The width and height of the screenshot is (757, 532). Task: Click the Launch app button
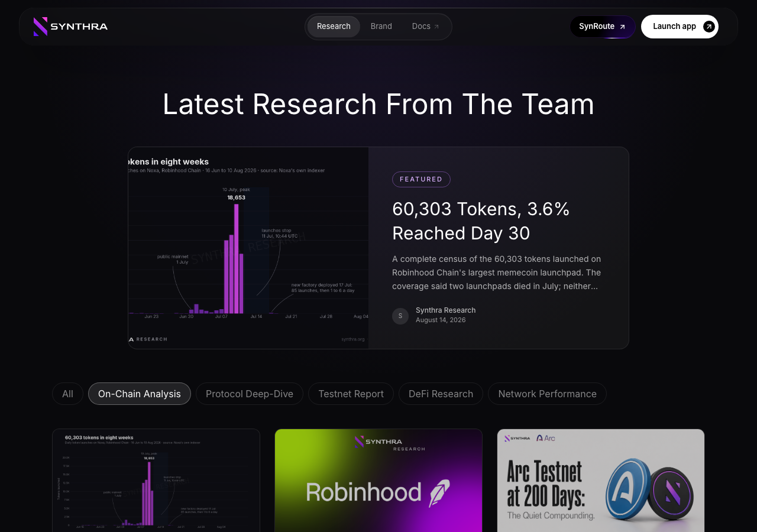point(680,27)
